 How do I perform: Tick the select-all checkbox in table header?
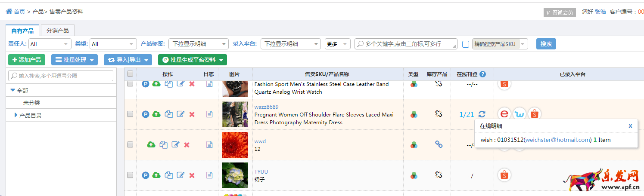(x=130, y=74)
